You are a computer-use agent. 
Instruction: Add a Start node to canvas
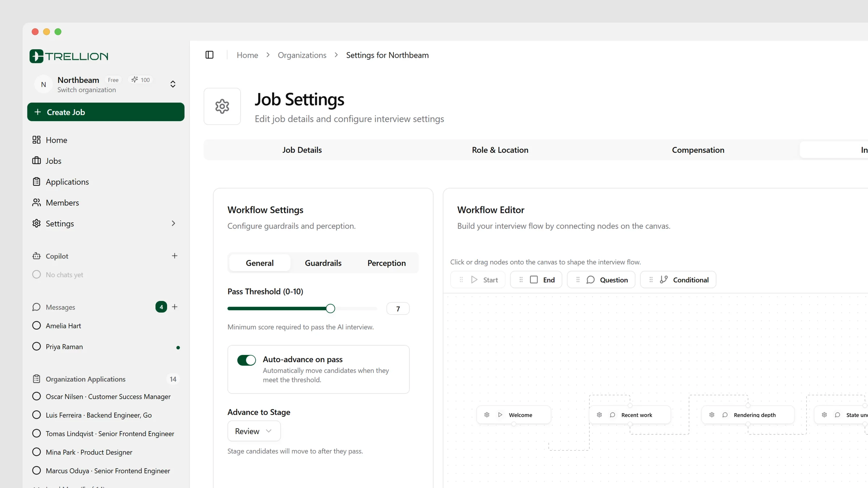click(477, 280)
